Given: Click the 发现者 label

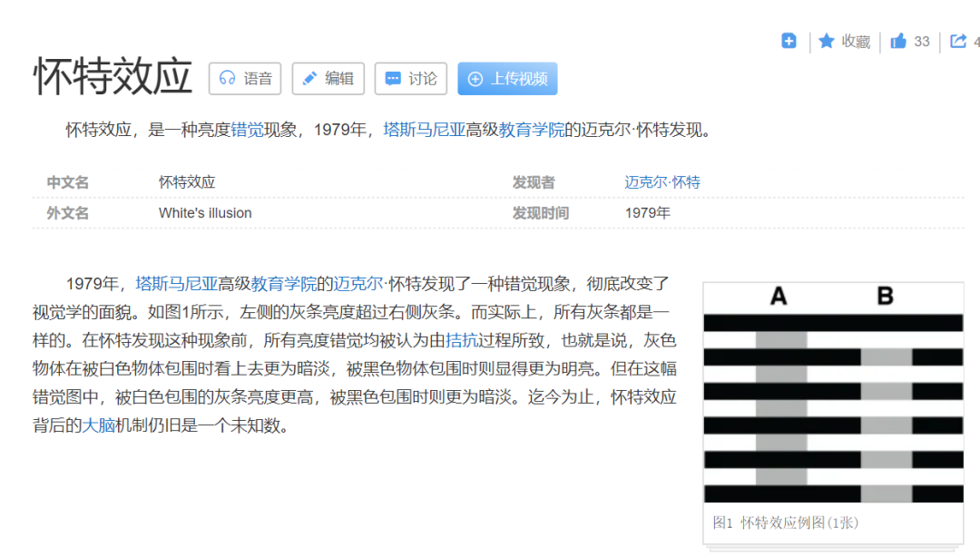Looking at the screenshot, I should [x=534, y=182].
